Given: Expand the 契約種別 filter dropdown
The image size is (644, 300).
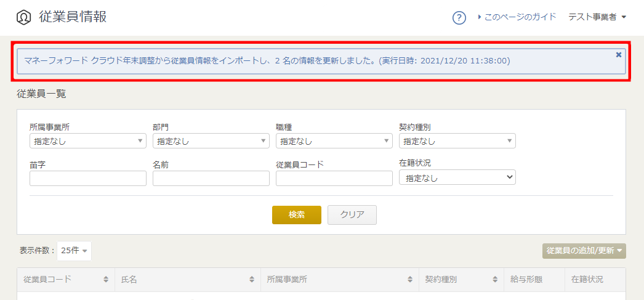Looking at the screenshot, I should click(x=457, y=142).
